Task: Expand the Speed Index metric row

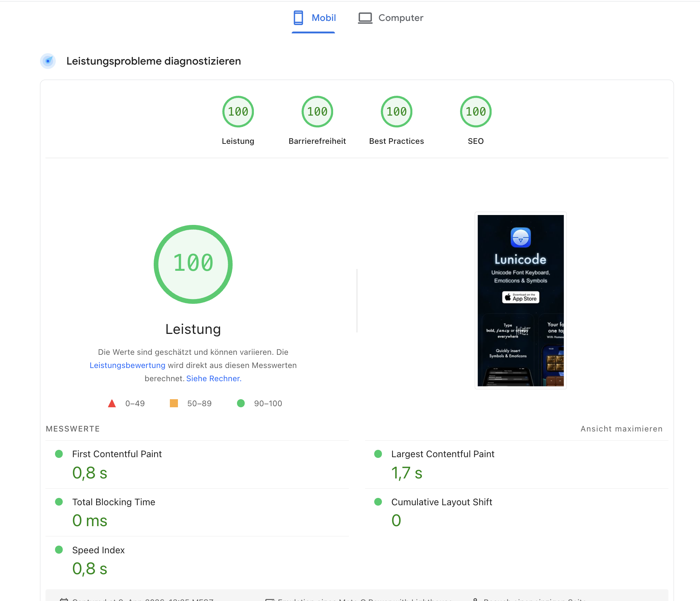Action: pos(98,550)
